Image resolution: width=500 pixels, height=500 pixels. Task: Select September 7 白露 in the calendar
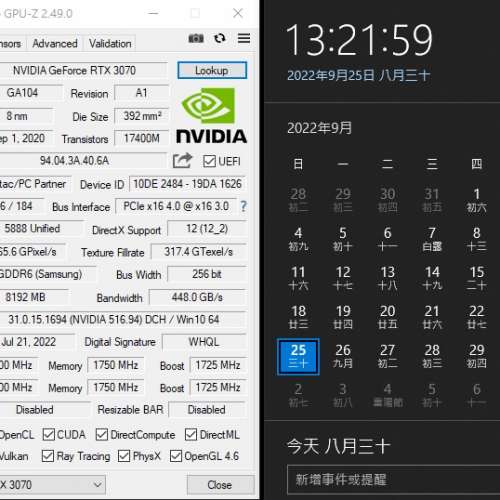coord(432,239)
